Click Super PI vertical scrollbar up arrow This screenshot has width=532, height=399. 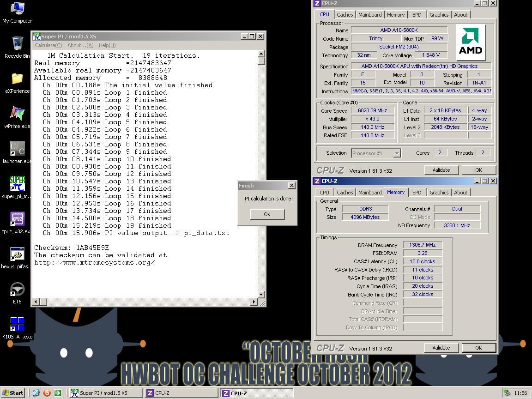coord(261,53)
